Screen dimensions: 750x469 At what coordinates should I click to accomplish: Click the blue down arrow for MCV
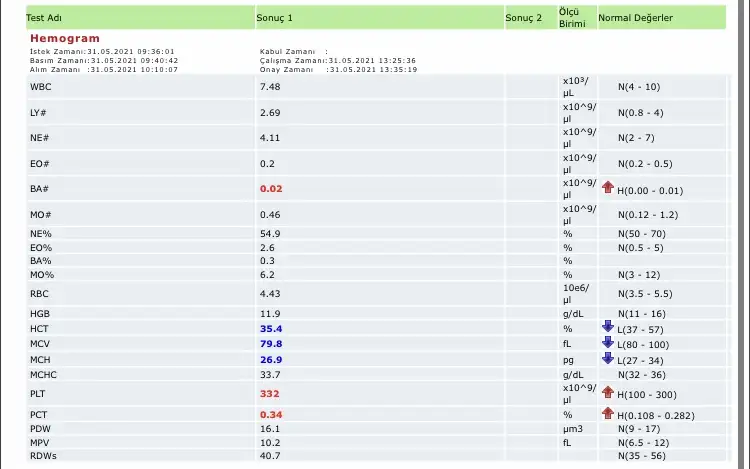pyautogui.click(x=607, y=343)
